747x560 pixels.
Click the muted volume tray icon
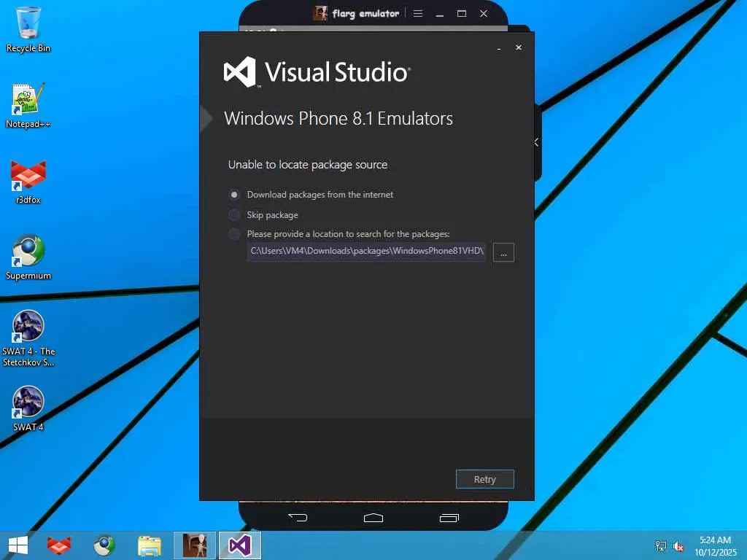click(x=678, y=546)
